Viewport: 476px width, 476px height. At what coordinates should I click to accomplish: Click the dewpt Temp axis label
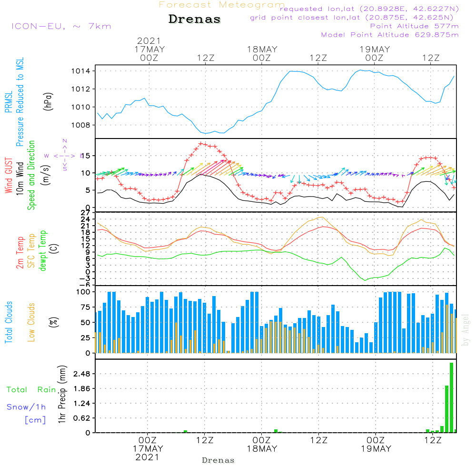coord(43,251)
